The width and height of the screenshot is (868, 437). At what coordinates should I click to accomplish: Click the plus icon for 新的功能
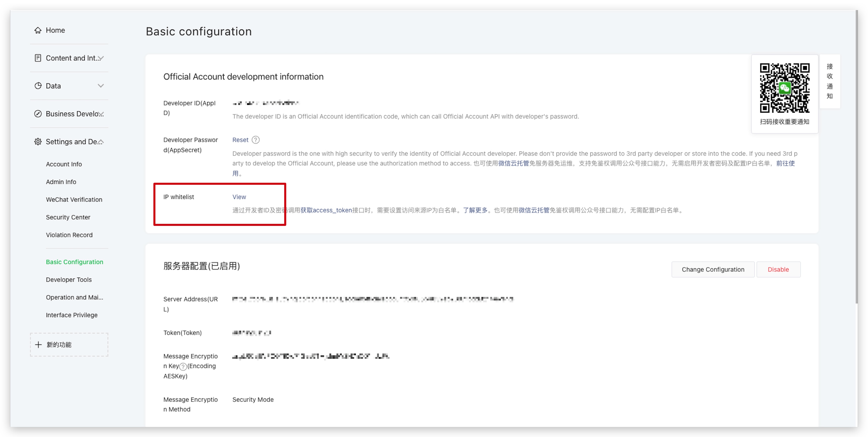tap(38, 345)
